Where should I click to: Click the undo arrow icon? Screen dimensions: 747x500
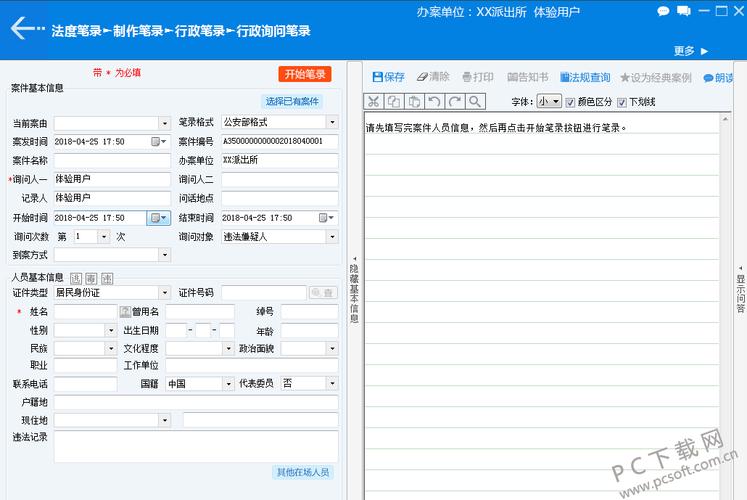pyautogui.click(x=434, y=101)
